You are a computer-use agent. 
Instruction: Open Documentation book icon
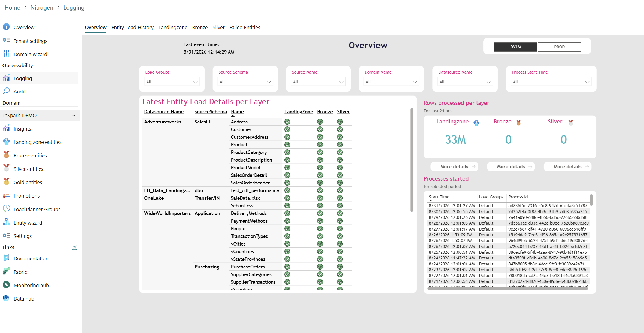tap(6, 258)
